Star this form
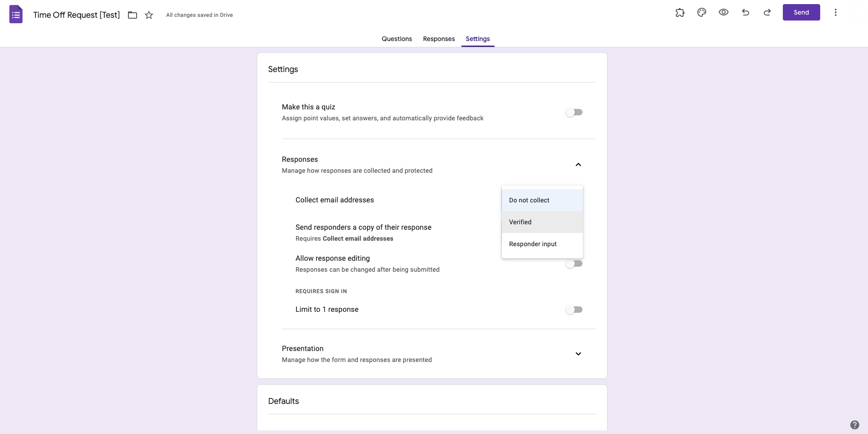 tap(149, 15)
